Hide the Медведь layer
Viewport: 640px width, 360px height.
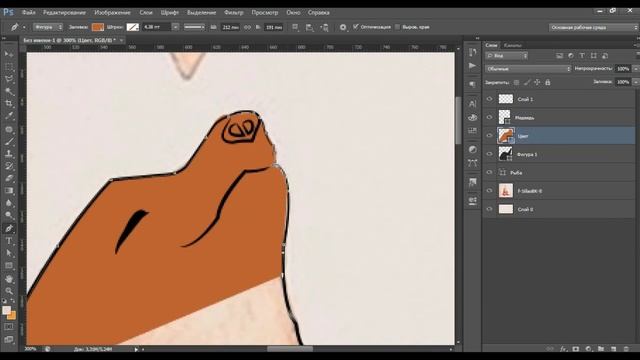coord(489,118)
